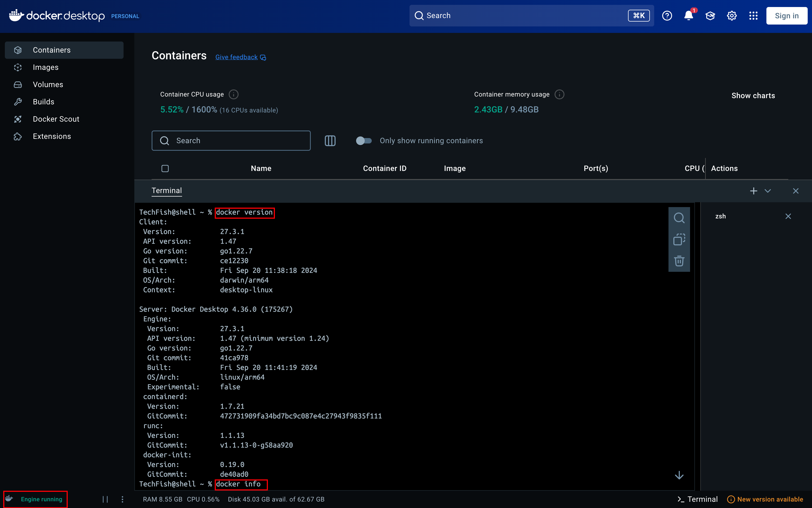Screen dimensions: 812x508
Task: Open the column display options icon
Action: (330, 140)
